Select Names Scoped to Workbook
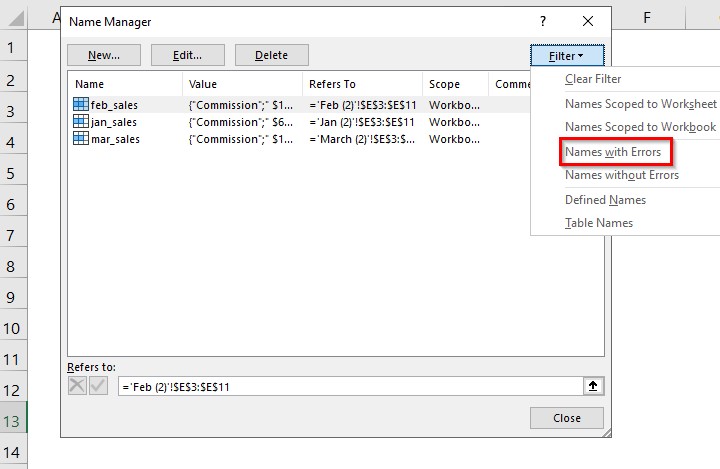720x469 pixels. tap(640, 127)
